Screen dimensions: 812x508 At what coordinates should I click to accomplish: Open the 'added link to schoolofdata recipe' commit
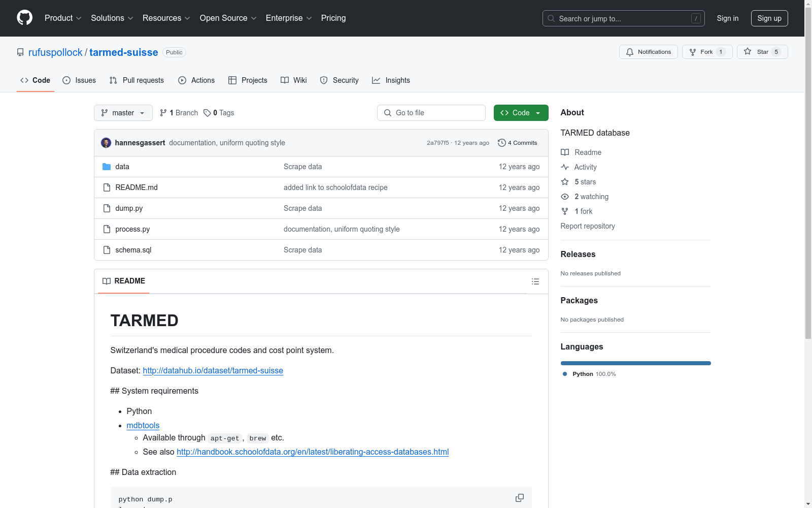(x=335, y=187)
